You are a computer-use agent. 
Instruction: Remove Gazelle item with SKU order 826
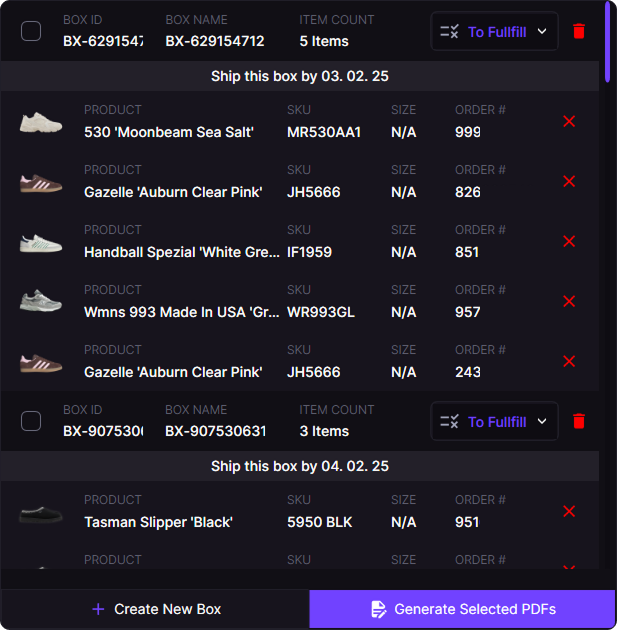569,181
